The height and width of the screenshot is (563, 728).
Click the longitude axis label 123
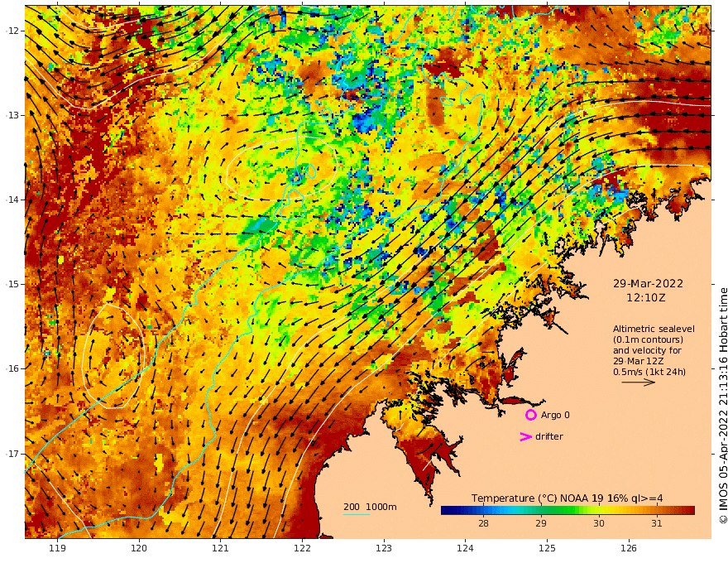click(x=384, y=548)
